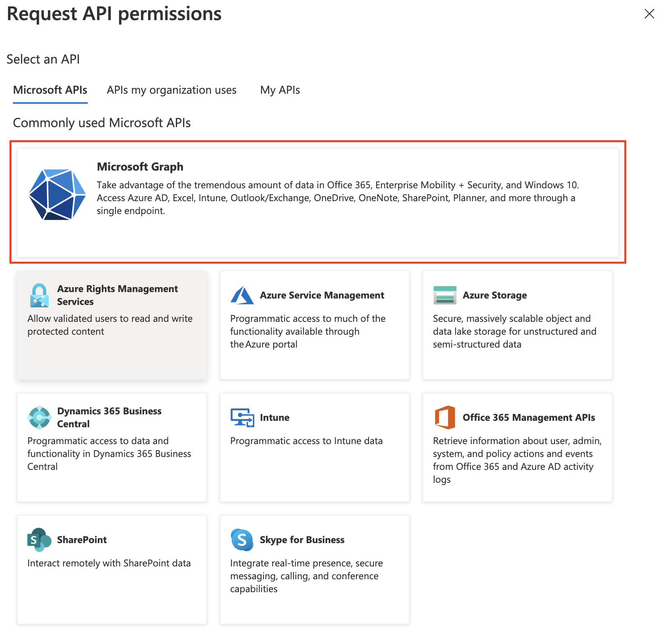The image size is (672, 634).
Task: Choose the SharePoint API title
Action: tap(82, 540)
